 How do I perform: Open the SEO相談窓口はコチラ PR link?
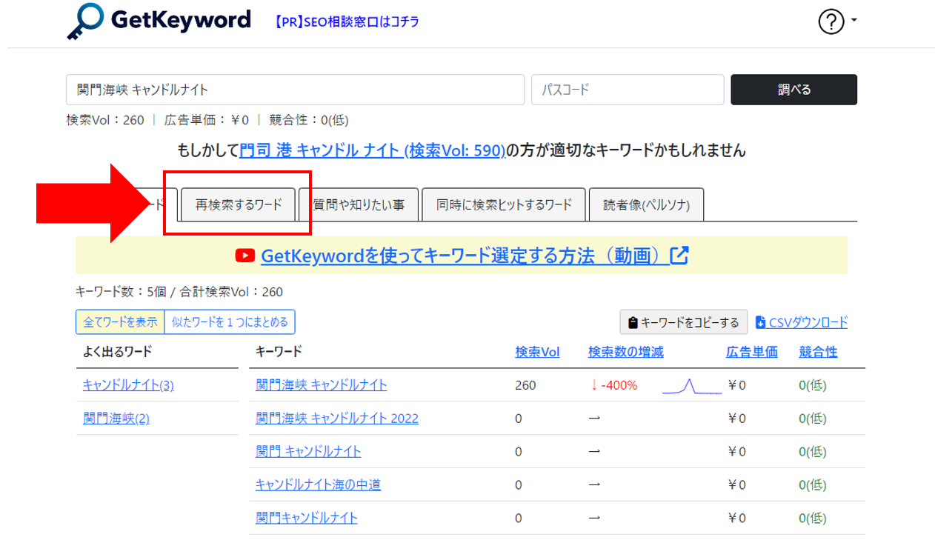[x=347, y=22]
